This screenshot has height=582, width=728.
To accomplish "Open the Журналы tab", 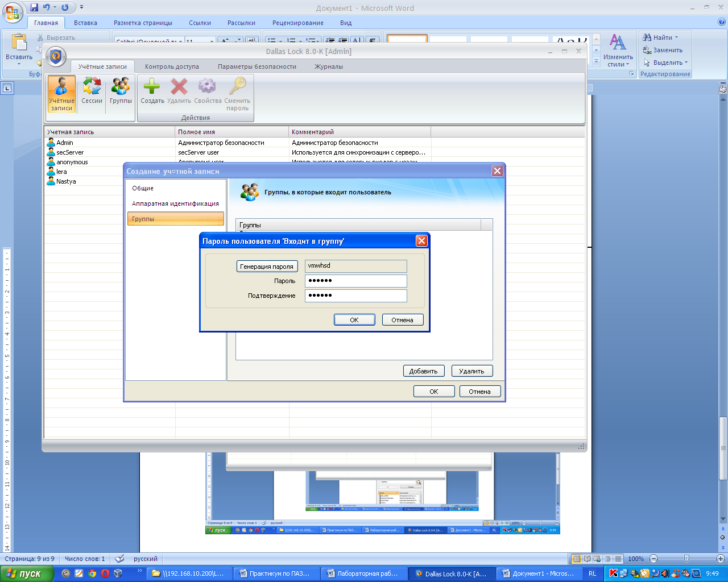I will [x=328, y=66].
